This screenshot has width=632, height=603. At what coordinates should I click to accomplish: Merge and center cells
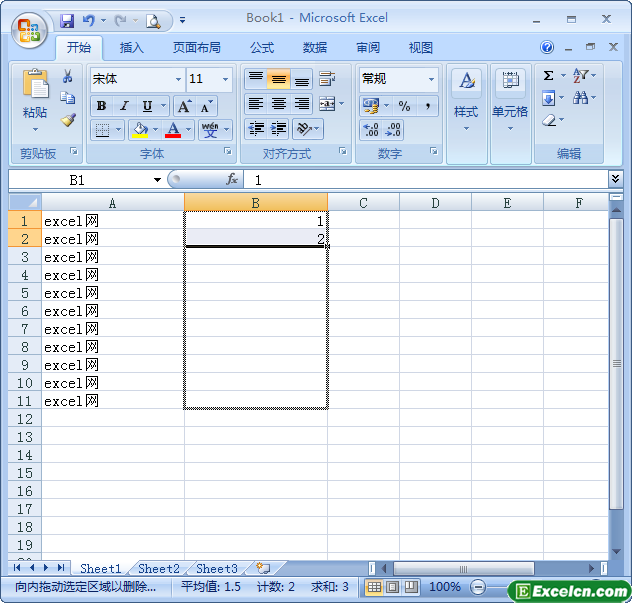(x=327, y=104)
